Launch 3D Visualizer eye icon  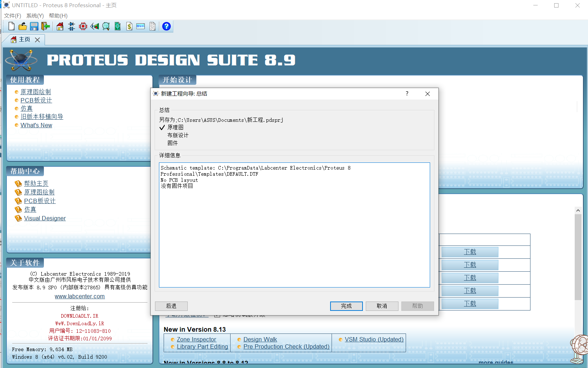(x=95, y=26)
